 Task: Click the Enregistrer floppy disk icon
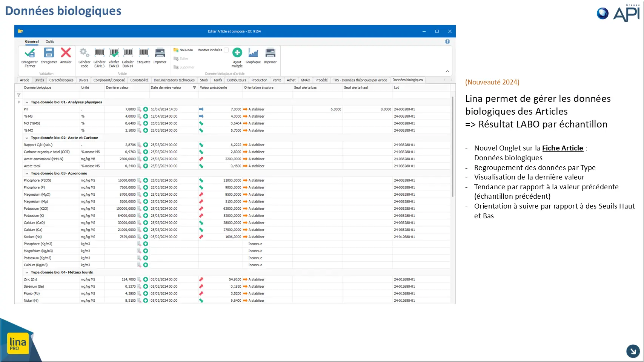[x=49, y=53]
